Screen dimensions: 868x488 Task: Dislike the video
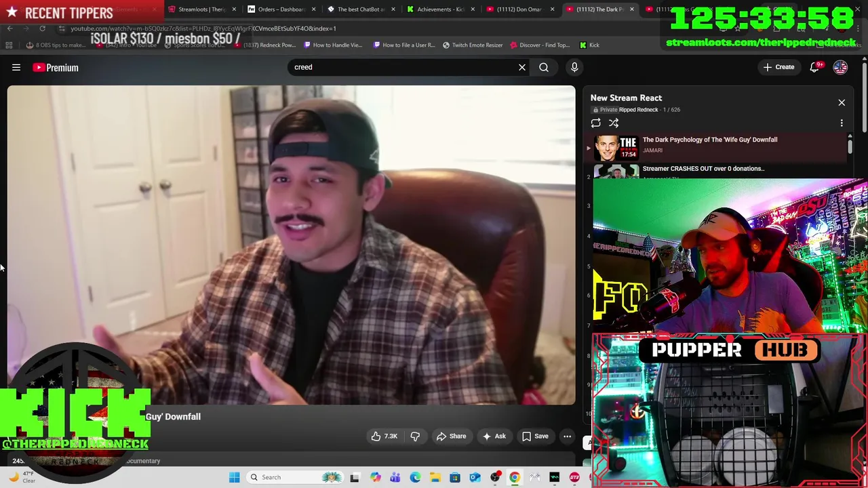point(415,436)
